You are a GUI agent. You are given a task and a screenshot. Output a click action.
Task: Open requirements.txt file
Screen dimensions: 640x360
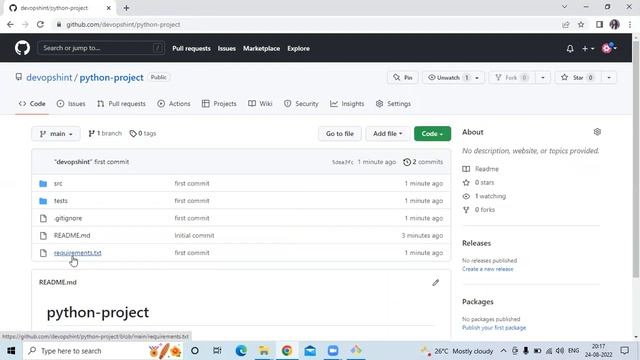tap(78, 253)
